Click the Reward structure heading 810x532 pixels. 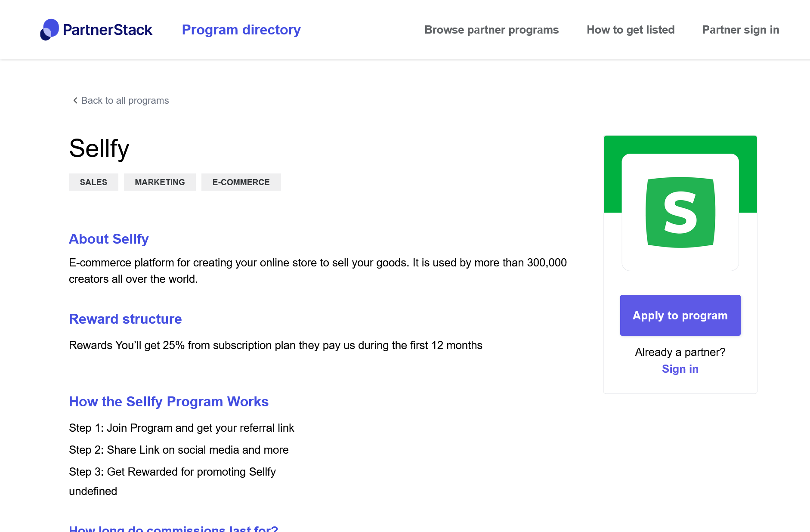pyautogui.click(x=125, y=319)
